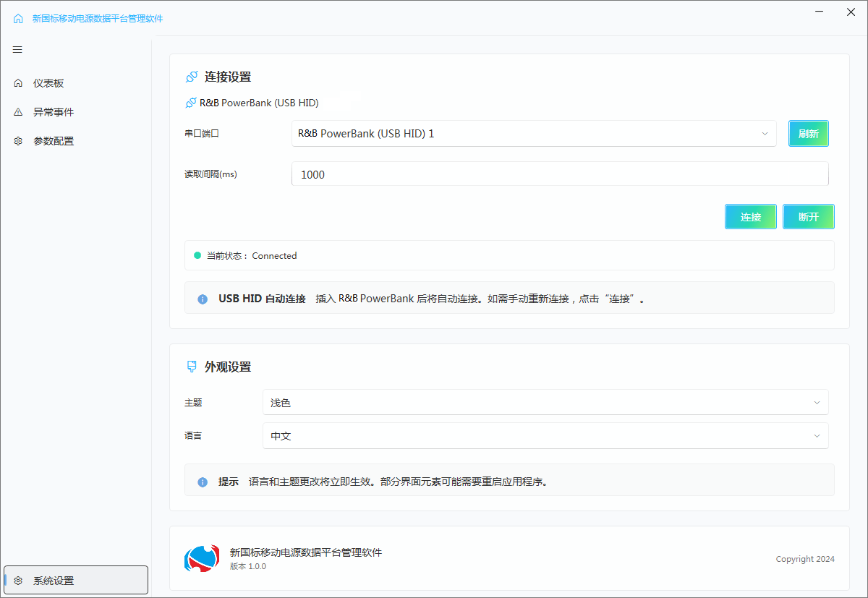The image size is (868, 598).
Task: Click the USB HID info circle icon
Action: pyautogui.click(x=203, y=299)
